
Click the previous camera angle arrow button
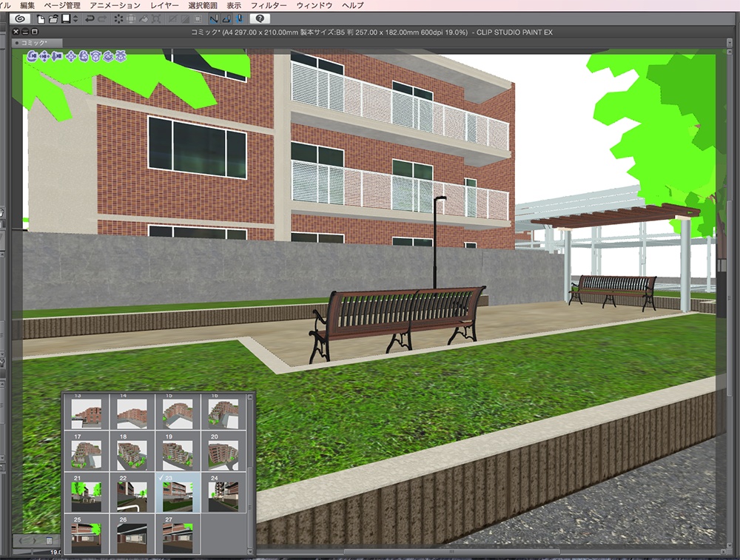(x=21, y=541)
